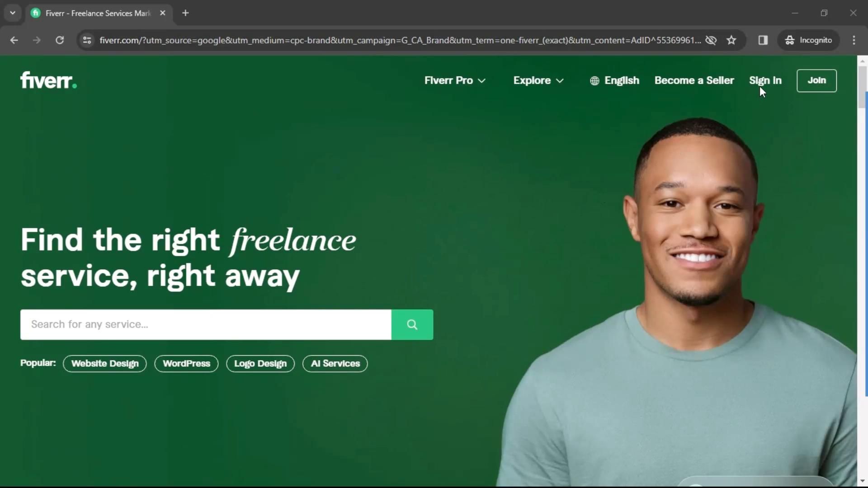Screen dimensions: 868x488
Task: Select the Logo Design popular tag
Action: click(x=260, y=364)
